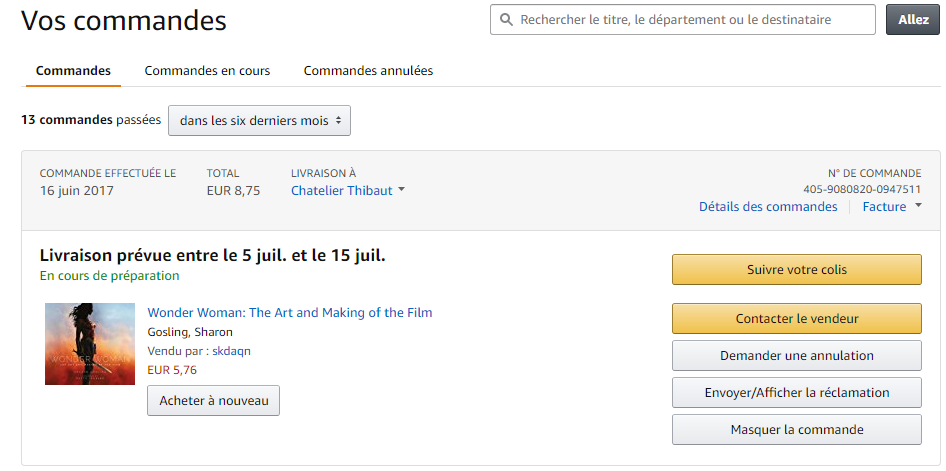Open the Wonder Woman: The Art and Making title link
Image resolution: width=946 pixels, height=471 pixels.
coord(290,313)
